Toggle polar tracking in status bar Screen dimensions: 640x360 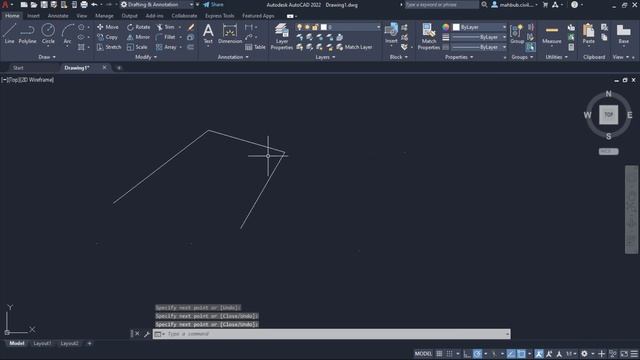tap(477, 353)
